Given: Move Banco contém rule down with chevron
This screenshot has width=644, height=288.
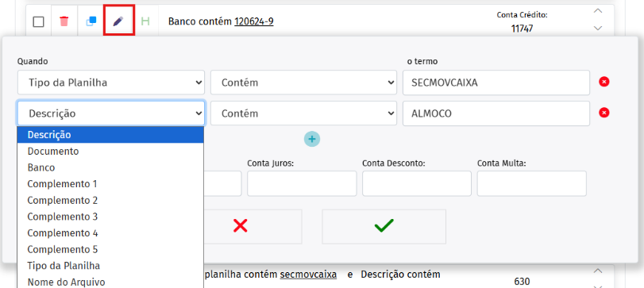Looking at the screenshot, I should 598,28.
